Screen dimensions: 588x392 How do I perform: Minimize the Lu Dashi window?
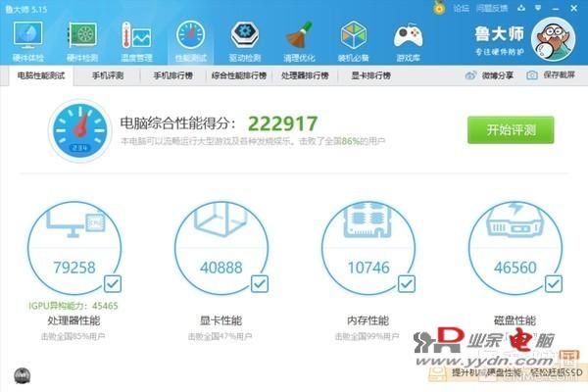pyautogui.click(x=556, y=8)
